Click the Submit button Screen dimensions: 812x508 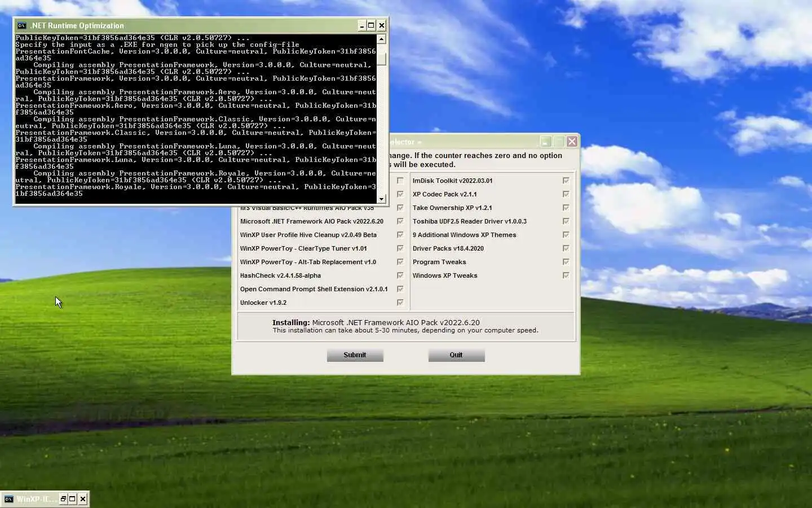[x=355, y=355]
